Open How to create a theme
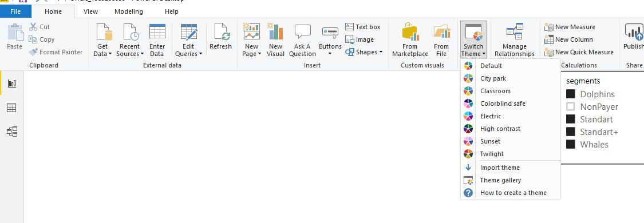The image size is (644, 223). pyautogui.click(x=511, y=193)
